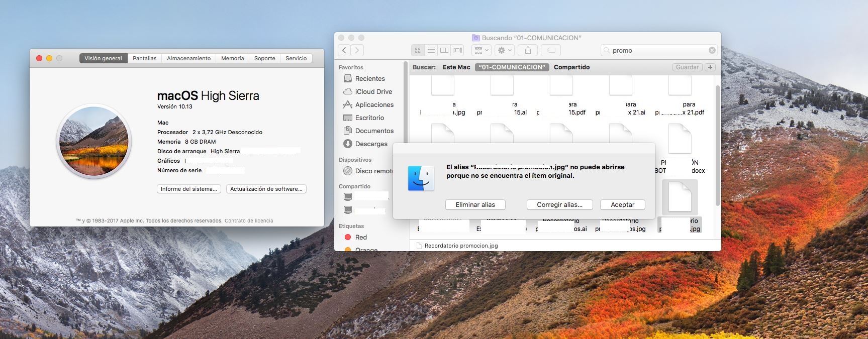The image size is (868, 339).
Task: Switch Finder to icon view
Action: [418, 50]
